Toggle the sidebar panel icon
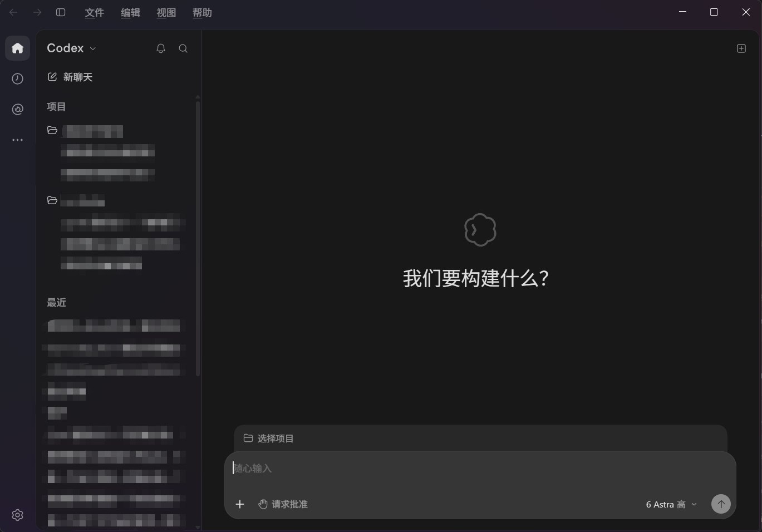Image resolution: width=762 pixels, height=532 pixels. click(61, 12)
